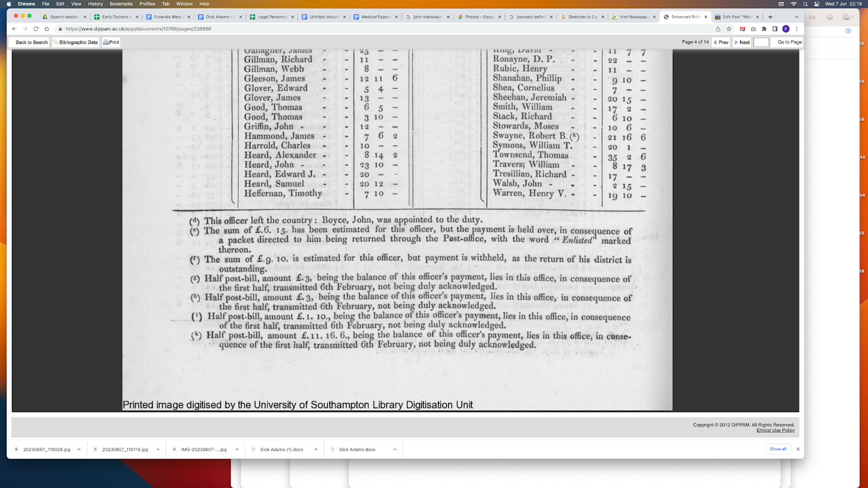Open Bibliographic Data panel
The image size is (868, 488).
[75, 42]
